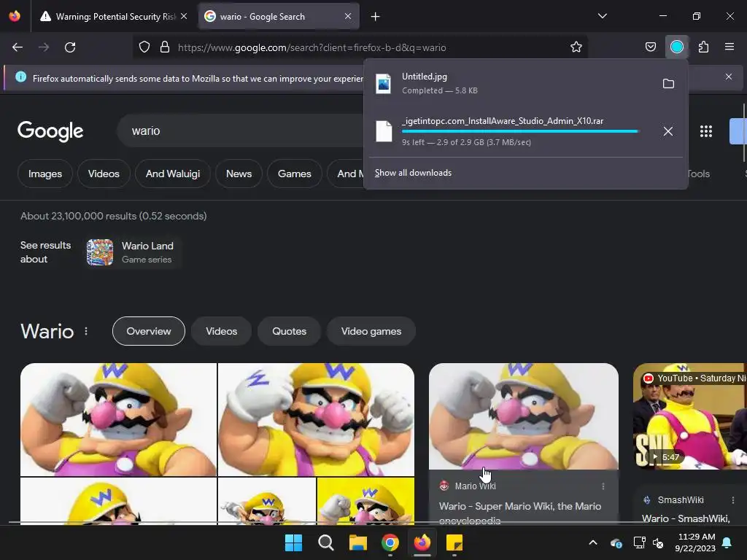Open the first large Wario image
The image size is (747, 560).
point(118,419)
